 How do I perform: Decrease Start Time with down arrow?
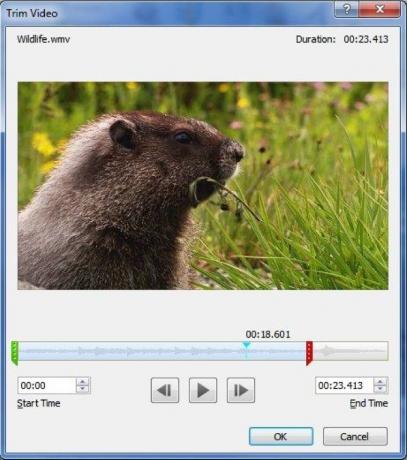[x=82, y=389]
